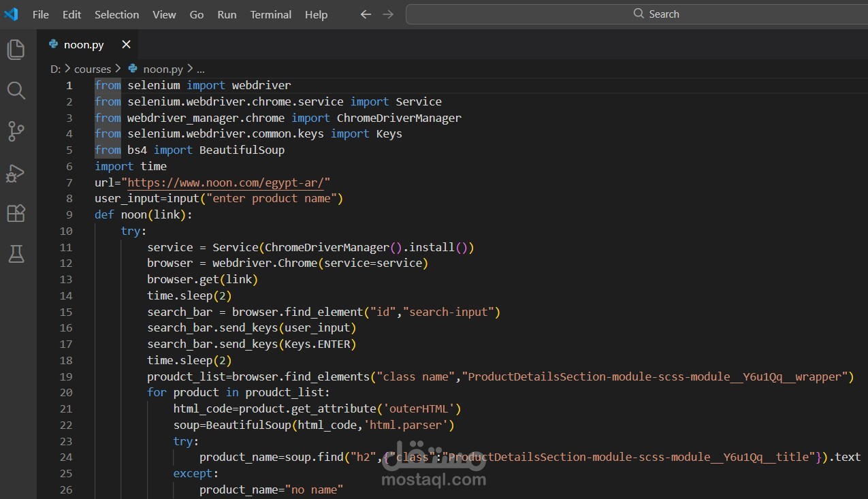Click the text 'webdriver' on line 1
868x499 pixels.
pyautogui.click(x=261, y=86)
